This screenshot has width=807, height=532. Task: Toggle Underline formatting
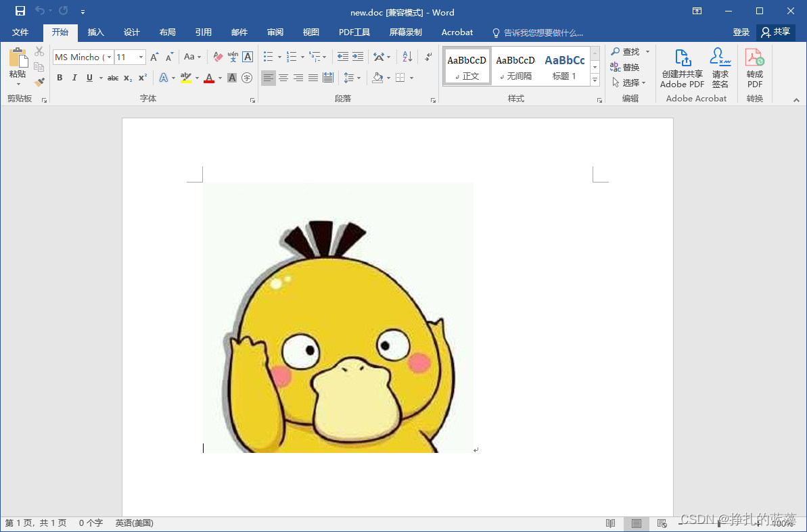pos(89,78)
